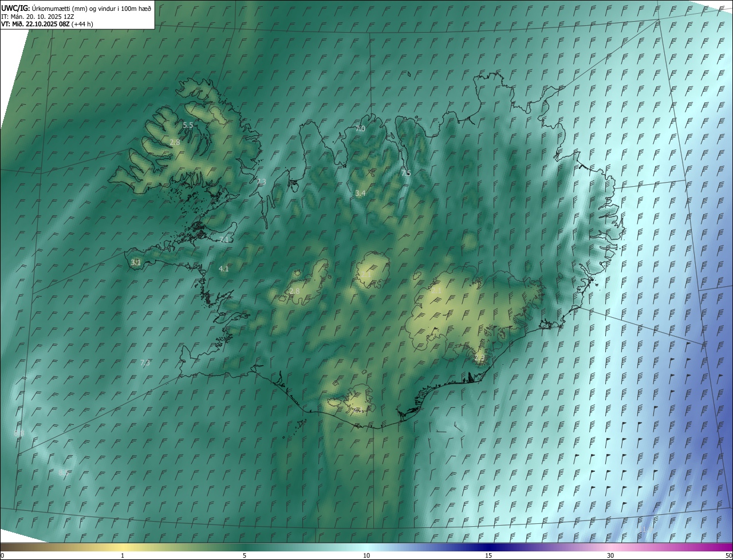The image size is (733, 560).
Task: Click the 15 tick on the color scale
Action: [x=488, y=556]
